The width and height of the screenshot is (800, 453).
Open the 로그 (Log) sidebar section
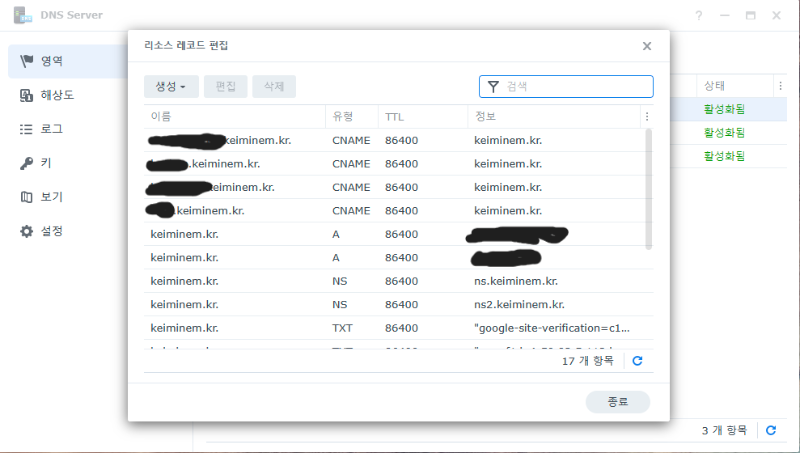(50, 129)
